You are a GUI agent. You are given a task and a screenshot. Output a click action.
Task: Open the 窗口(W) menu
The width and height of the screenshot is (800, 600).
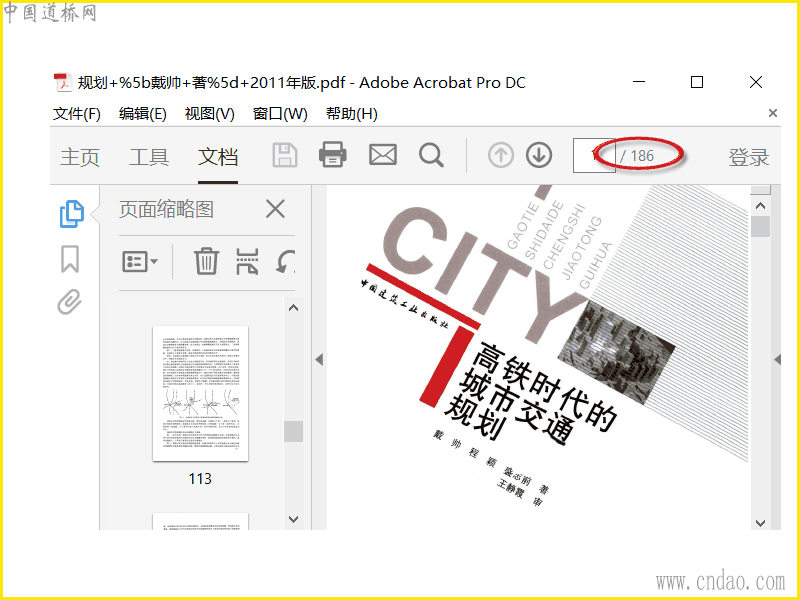[x=280, y=114]
